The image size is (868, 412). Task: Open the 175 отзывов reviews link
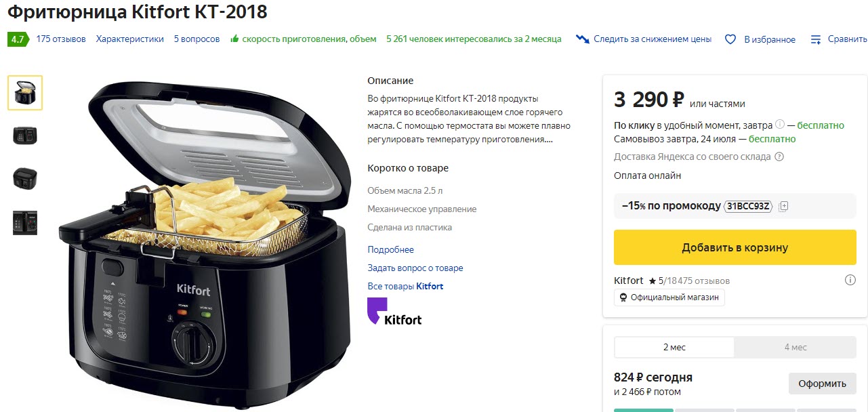(61, 39)
